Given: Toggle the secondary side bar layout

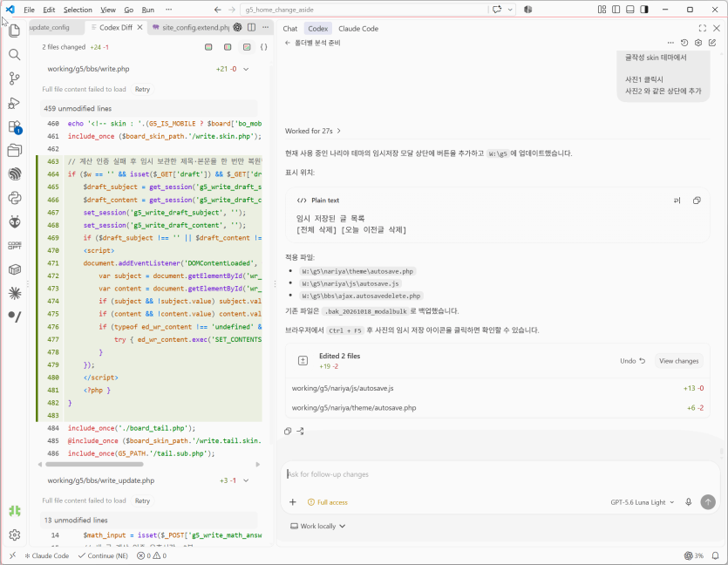Looking at the screenshot, I should [x=644, y=10].
